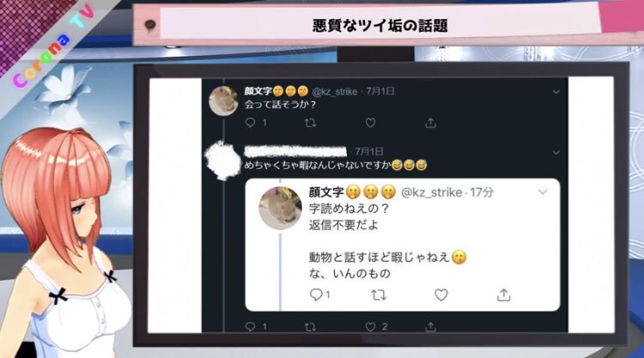Click rabbit avatar in white quoted tweet
Screen dimensions: 644x358
281,208
